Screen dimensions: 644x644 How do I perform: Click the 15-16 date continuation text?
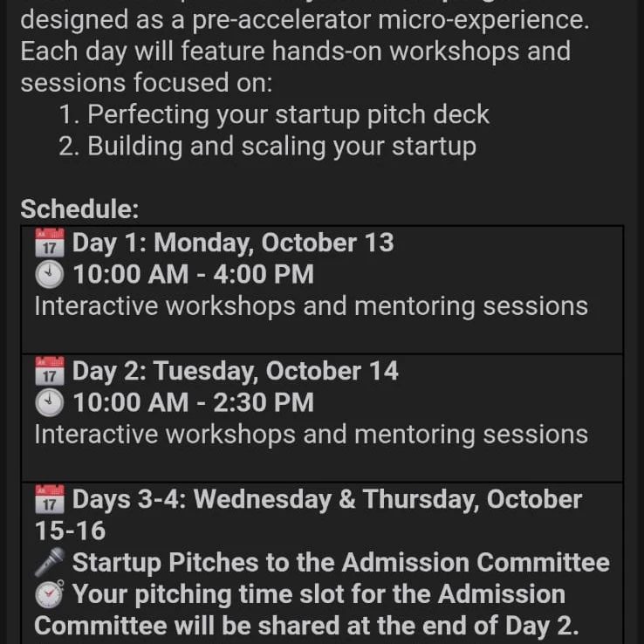coord(70,531)
